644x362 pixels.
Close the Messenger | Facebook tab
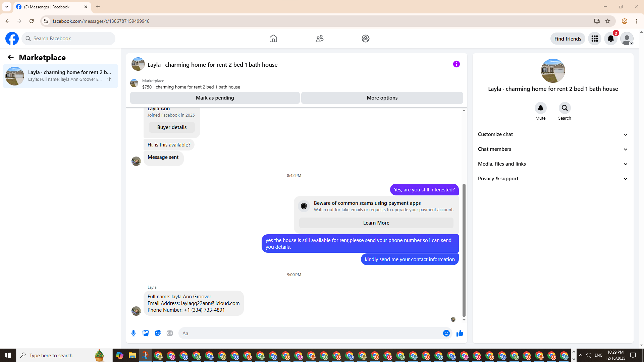[86, 7]
